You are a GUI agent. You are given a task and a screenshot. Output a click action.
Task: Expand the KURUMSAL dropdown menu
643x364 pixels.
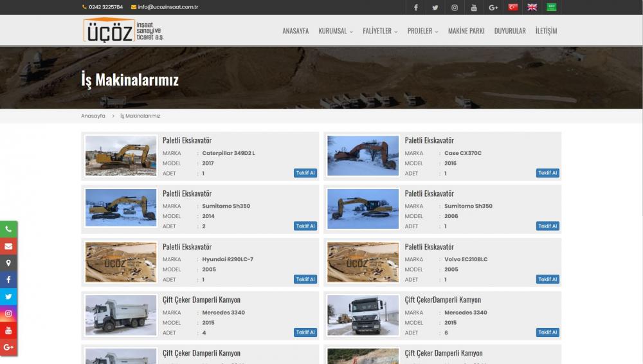[336, 31]
